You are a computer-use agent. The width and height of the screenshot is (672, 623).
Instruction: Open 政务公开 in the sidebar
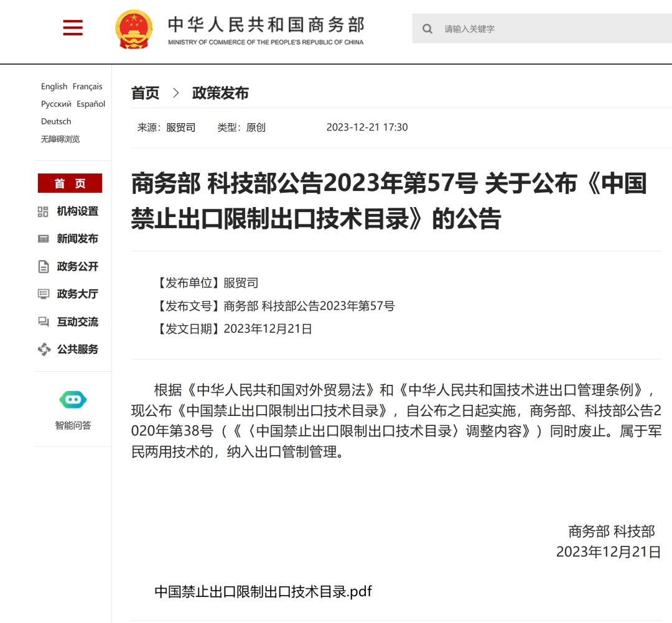click(x=78, y=266)
